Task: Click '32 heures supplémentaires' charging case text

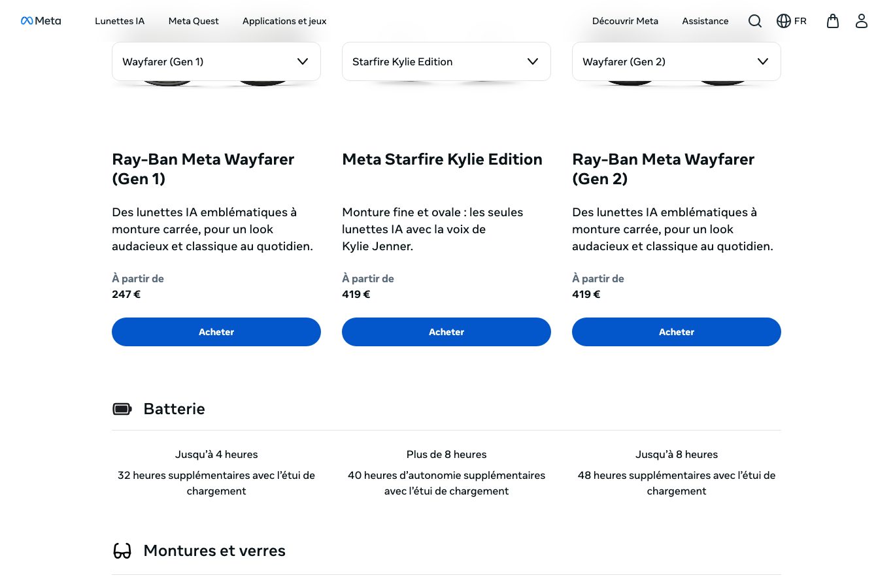Action: click(216, 483)
